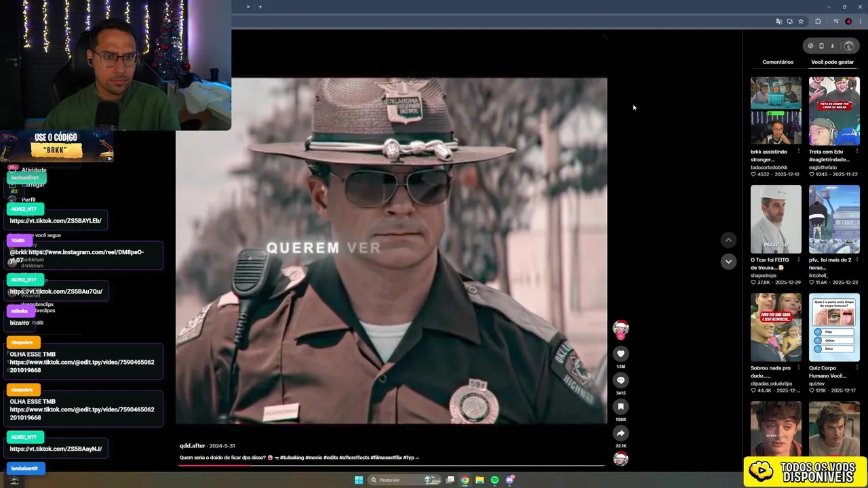868x488 pixels.
Task: Click ALVEZ_NT7's ZS5BAayNJ tiktok link in chat
Action: click(56, 449)
